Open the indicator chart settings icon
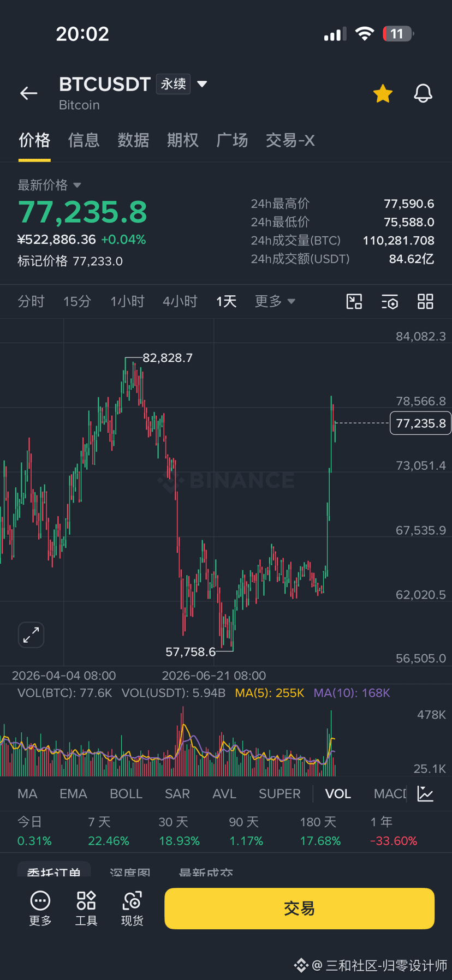Screen dimensions: 452x980 pyautogui.click(x=425, y=794)
